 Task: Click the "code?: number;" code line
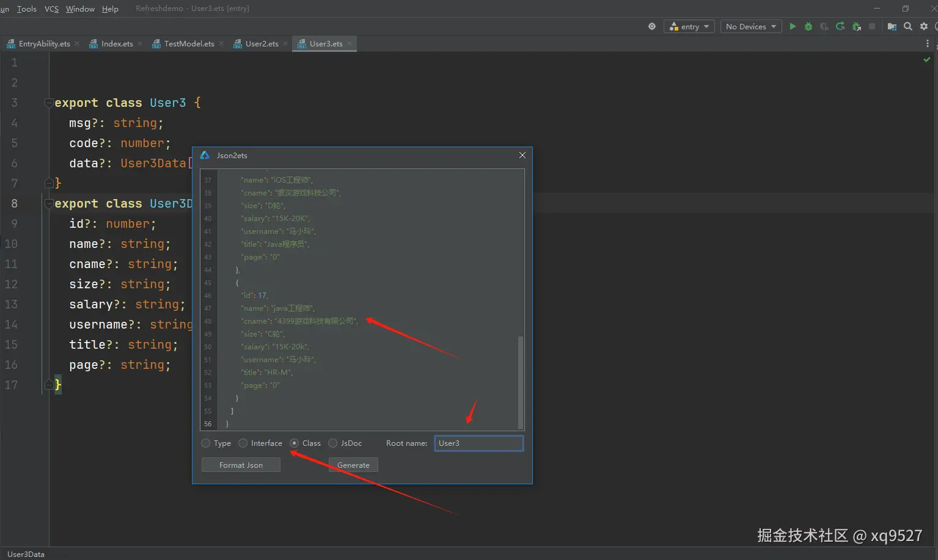coord(120,144)
